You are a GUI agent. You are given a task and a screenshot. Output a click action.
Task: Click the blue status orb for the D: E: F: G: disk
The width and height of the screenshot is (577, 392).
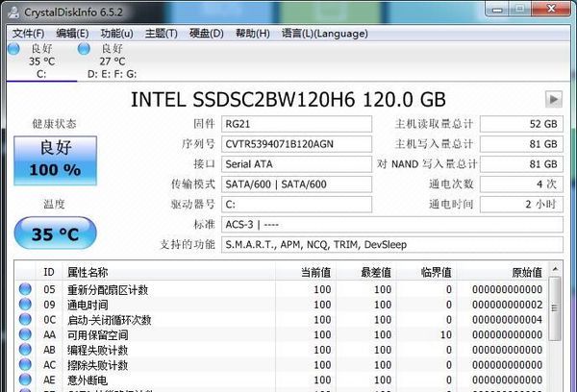coord(84,49)
